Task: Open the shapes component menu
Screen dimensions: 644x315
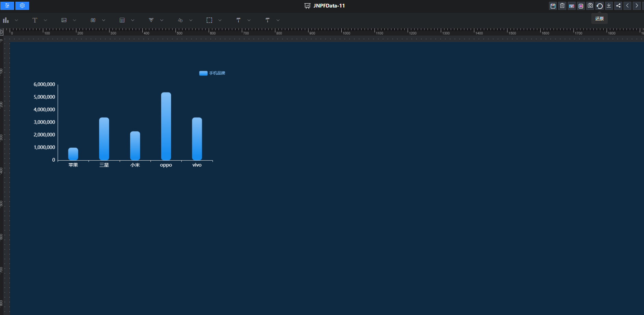Action: (180, 20)
